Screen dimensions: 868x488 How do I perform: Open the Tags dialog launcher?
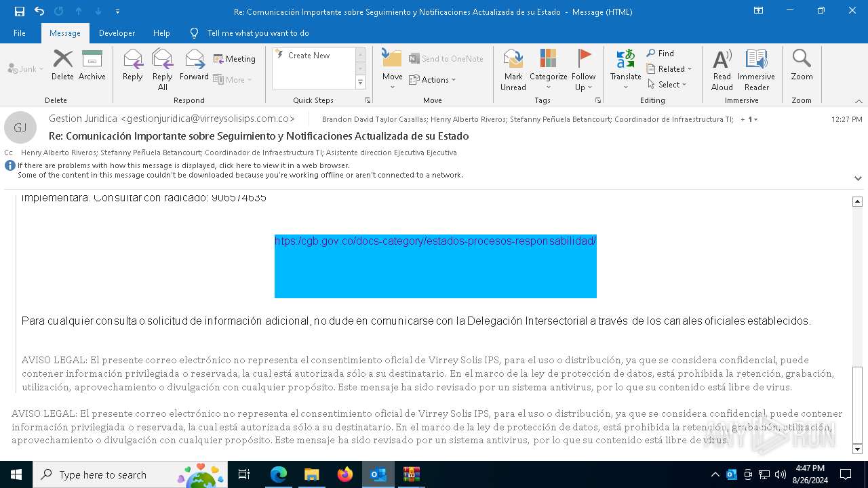coord(598,100)
